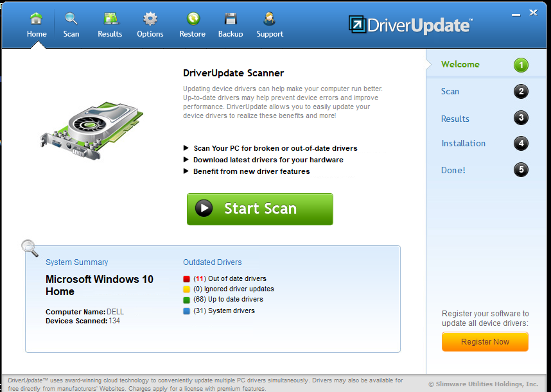Viewport: 551px width, 392px height.
Task: Click the Home label in the toolbar
Action: (x=37, y=34)
